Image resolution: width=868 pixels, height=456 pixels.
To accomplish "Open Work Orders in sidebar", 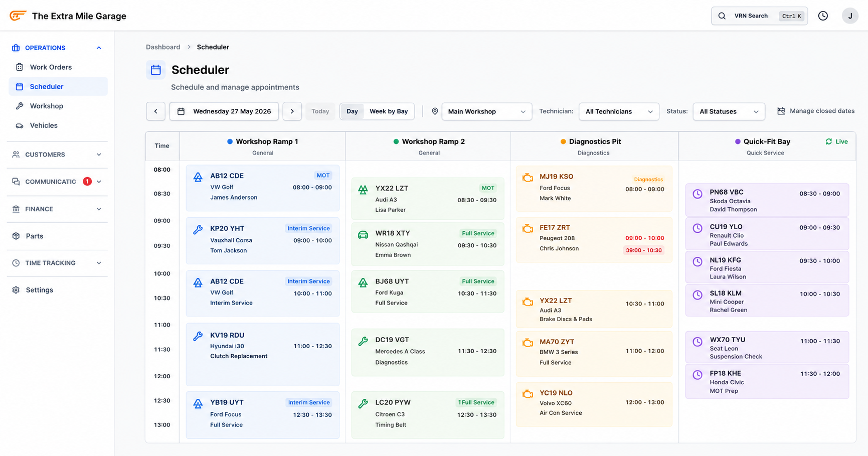I will 58,67.
